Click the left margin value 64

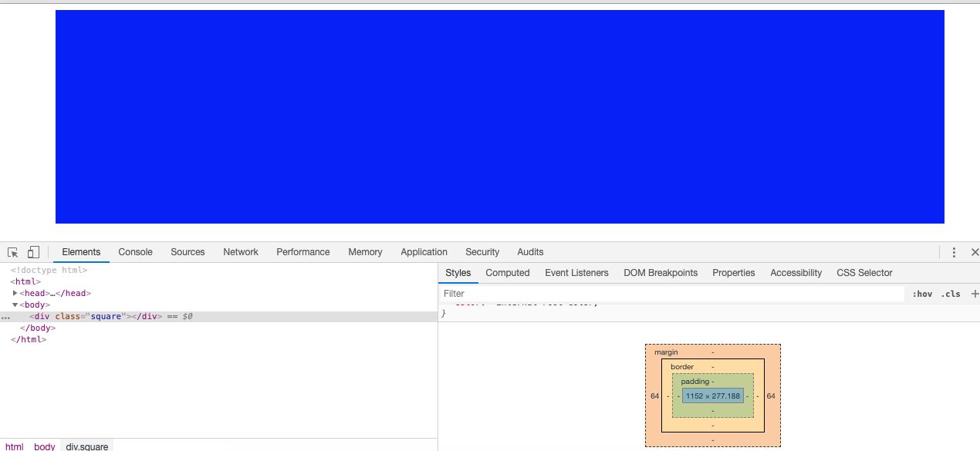654,396
